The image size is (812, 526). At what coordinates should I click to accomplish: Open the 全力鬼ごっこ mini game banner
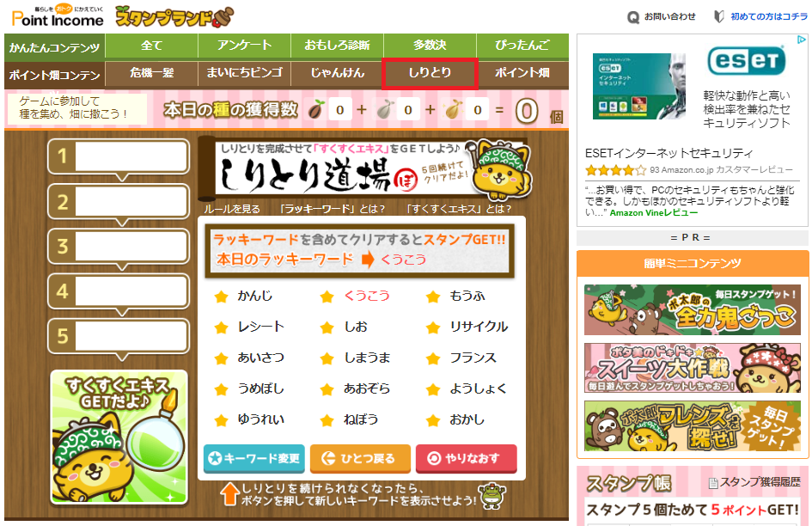coord(693,310)
